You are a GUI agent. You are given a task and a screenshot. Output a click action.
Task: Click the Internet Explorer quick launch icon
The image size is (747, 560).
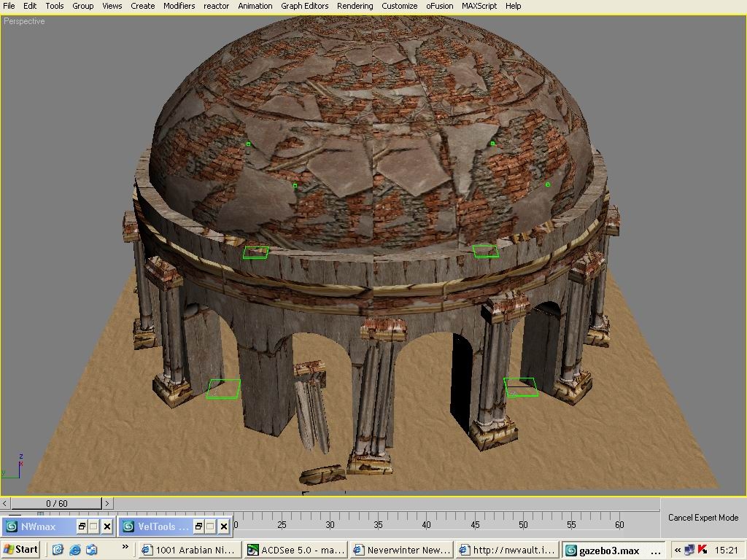[x=74, y=550]
